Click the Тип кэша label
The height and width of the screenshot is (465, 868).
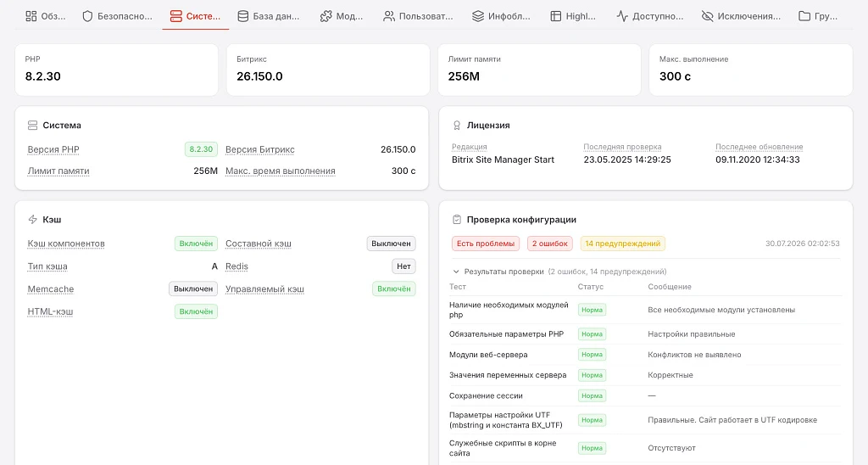tap(47, 266)
